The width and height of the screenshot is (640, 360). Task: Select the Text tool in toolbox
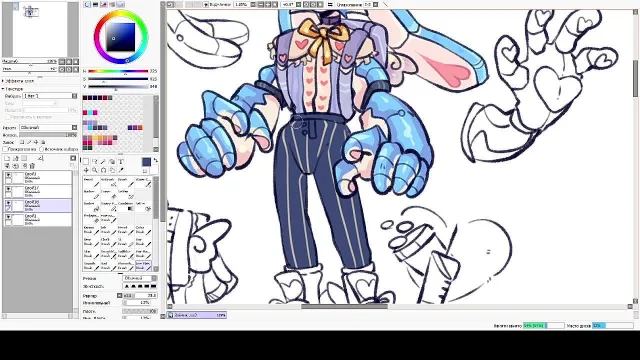tap(121, 162)
